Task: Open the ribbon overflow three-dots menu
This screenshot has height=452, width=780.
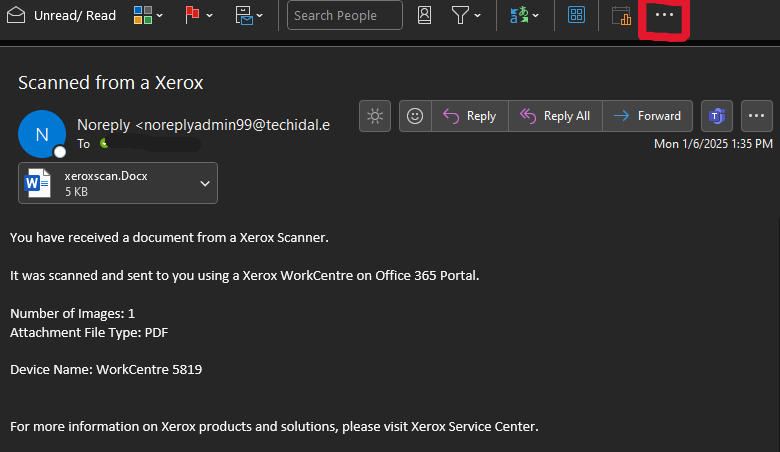Action: pos(664,15)
